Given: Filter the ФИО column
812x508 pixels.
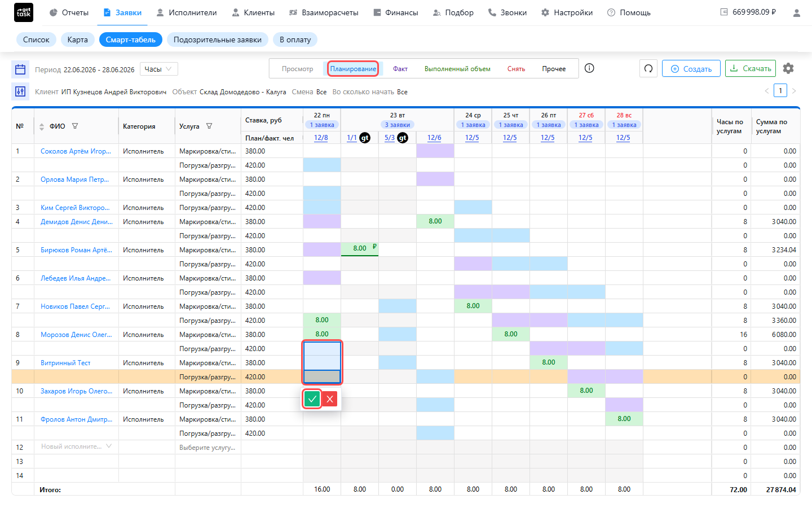Looking at the screenshot, I should [x=75, y=126].
